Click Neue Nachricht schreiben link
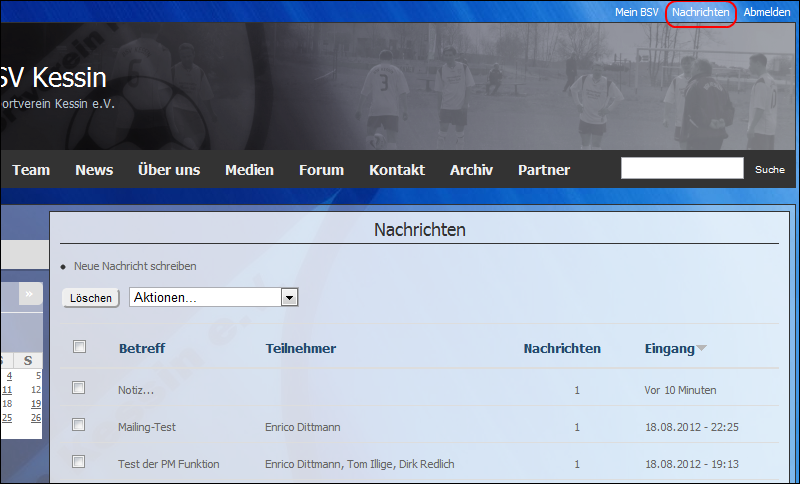 (135, 266)
